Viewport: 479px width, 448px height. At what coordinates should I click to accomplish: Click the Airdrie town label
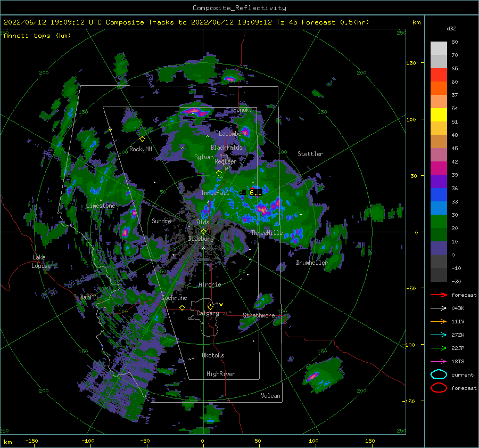210,284
